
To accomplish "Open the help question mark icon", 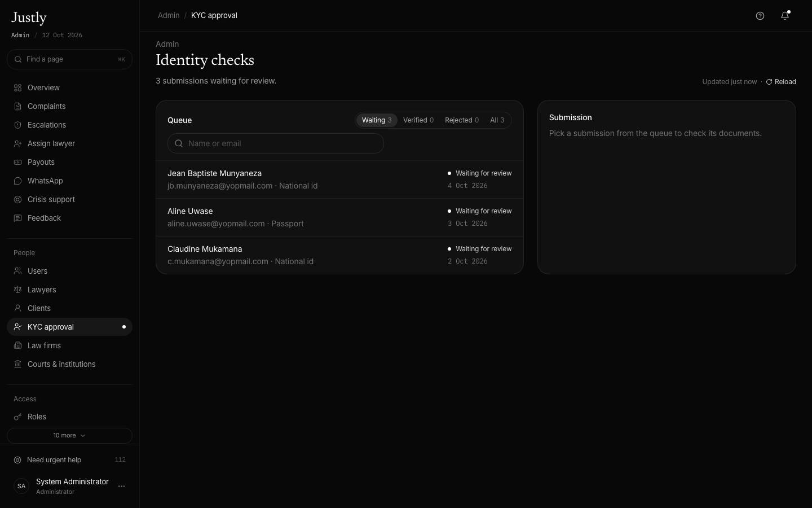I will [x=760, y=16].
